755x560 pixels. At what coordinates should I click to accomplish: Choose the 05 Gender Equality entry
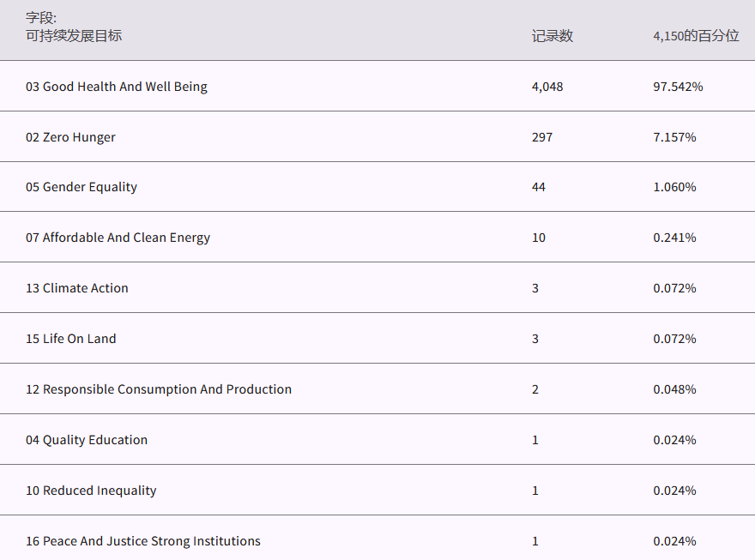[x=82, y=187]
